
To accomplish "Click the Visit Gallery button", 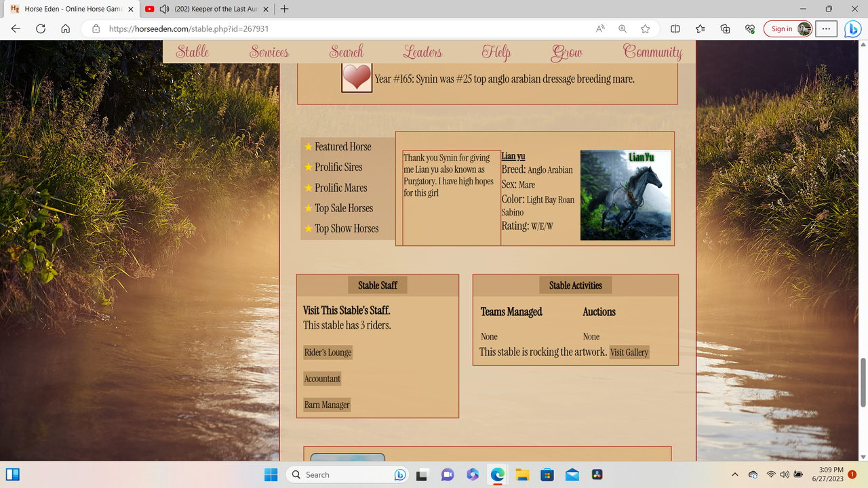I will [629, 352].
